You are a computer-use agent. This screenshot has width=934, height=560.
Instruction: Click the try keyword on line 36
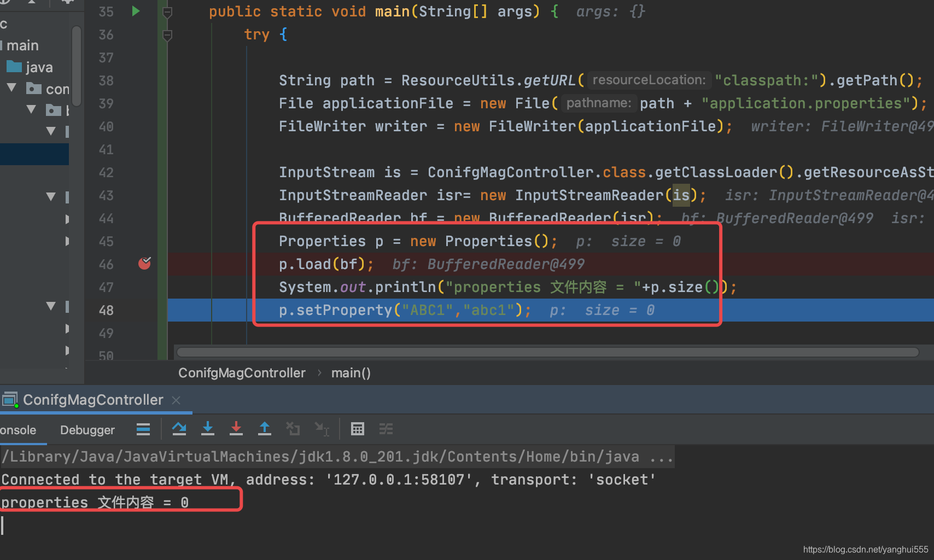tap(256, 34)
